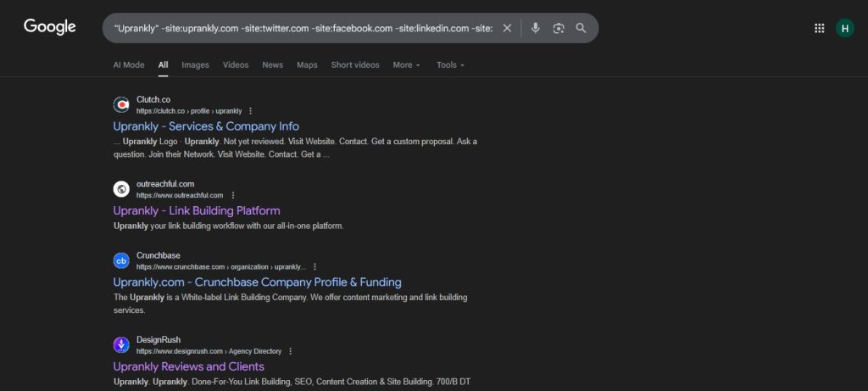Open more options for Clutch.co result
Viewport: 868px width, 391px height.
coord(251,111)
